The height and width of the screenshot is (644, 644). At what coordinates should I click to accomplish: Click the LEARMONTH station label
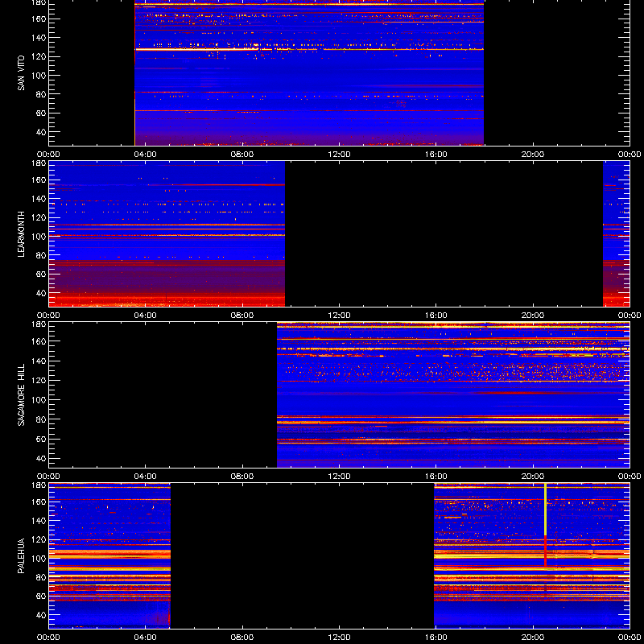(x=21, y=234)
